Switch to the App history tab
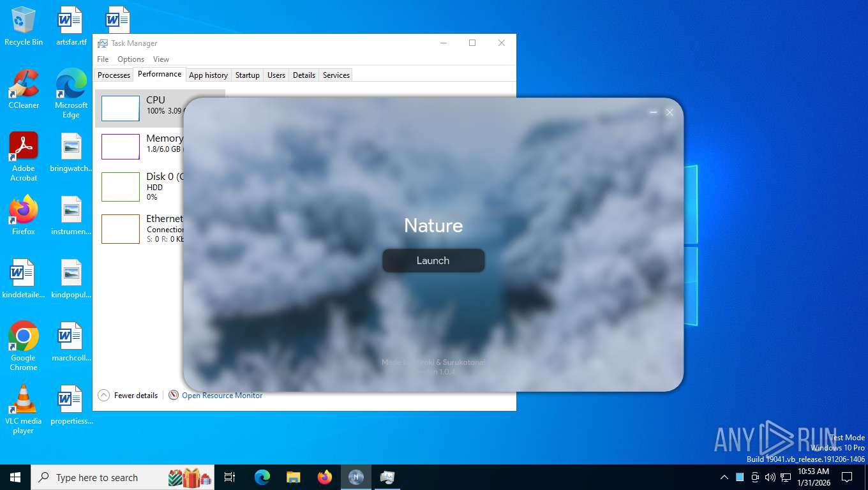868x490 pixels. (208, 75)
